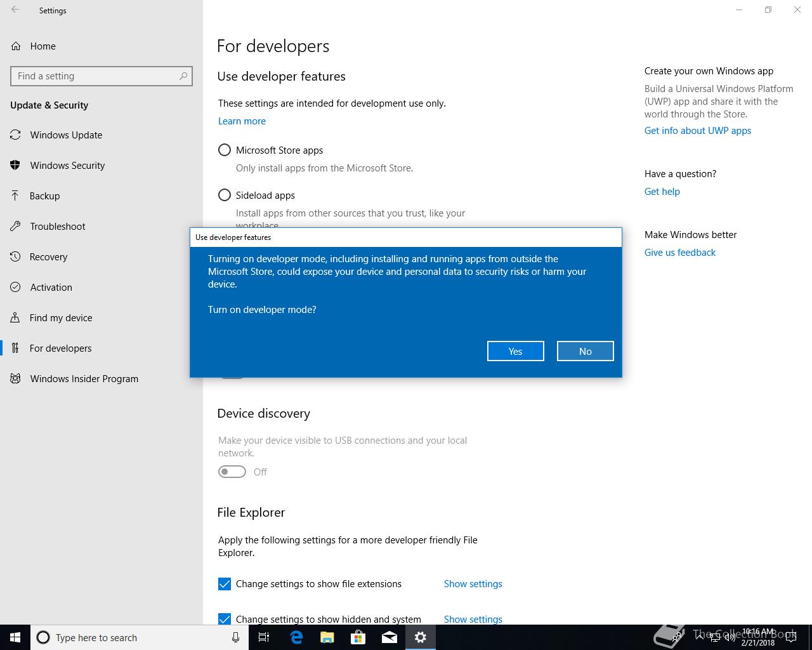Open Activation in the sidebar
Screen dimensions: 812x650
coord(101,287)
